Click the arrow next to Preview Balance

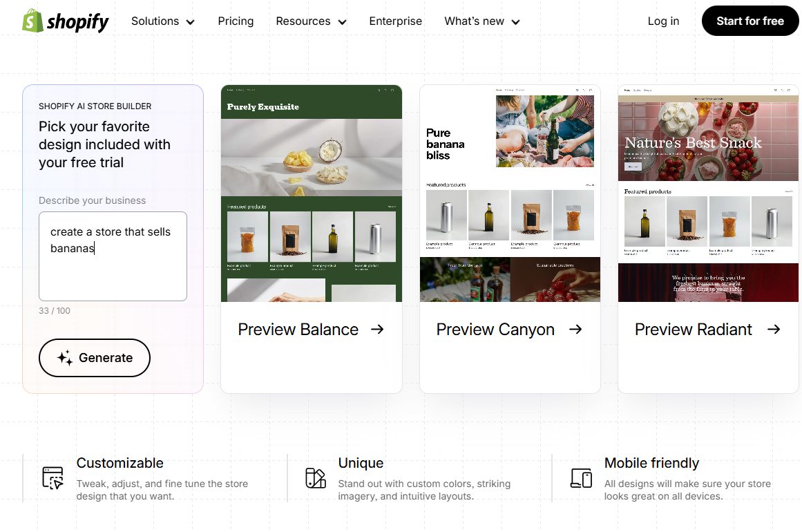378,330
